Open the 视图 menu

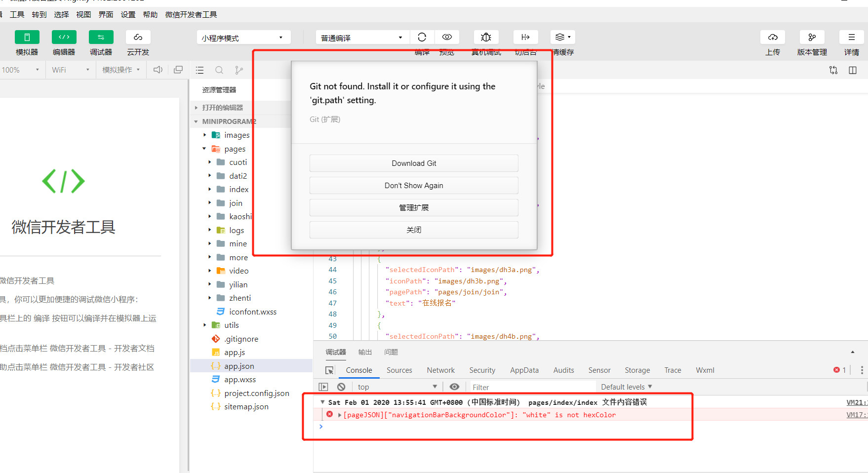(x=84, y=15)
